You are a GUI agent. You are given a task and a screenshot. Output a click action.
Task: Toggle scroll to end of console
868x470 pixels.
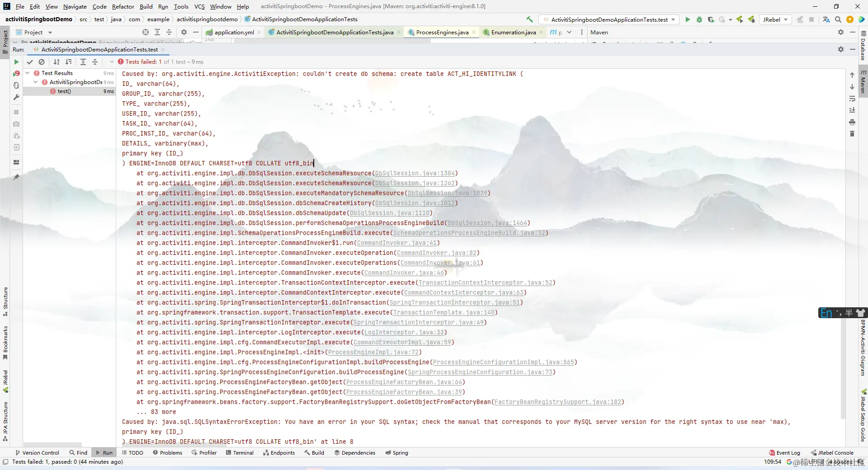tap(852, 110)
